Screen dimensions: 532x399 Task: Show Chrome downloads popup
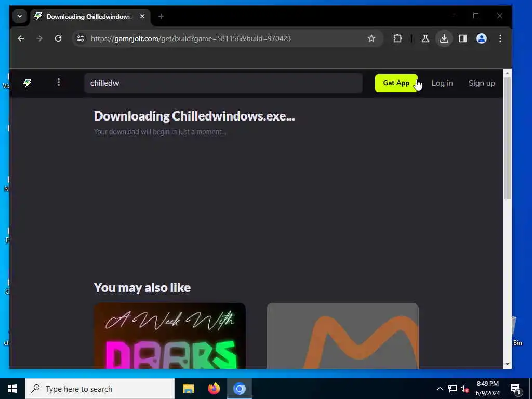[x=444, y=38]
